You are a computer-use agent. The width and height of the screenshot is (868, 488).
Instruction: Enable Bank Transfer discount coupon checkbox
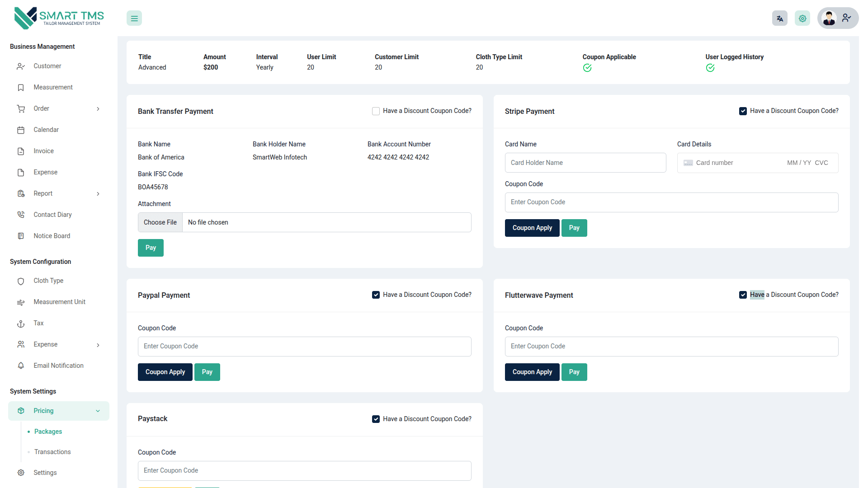click(x=376, y=111)
